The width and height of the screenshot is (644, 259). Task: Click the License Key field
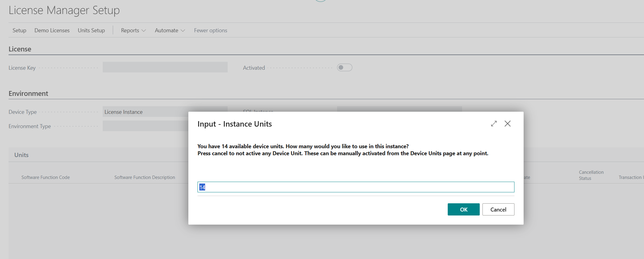pos(165,67)
